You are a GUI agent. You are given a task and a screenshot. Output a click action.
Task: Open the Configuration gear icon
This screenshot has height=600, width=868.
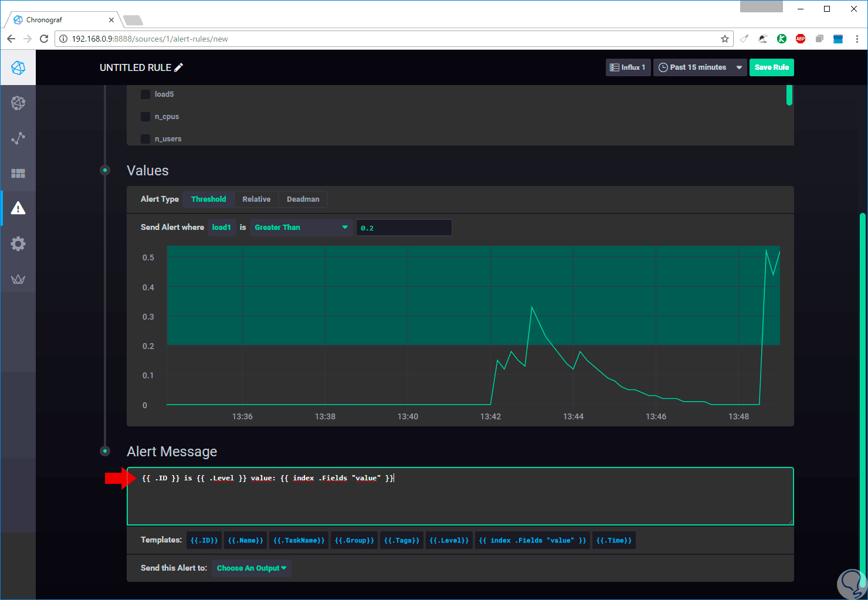click(x=18, y=244)
